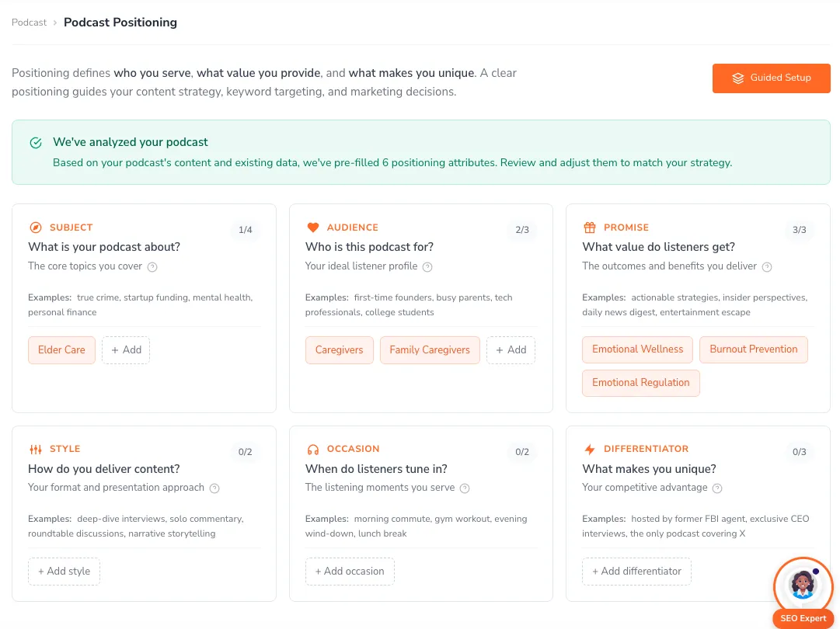Launch Guided Setup
Screen dimensions: 840x629
pos(771,78)
